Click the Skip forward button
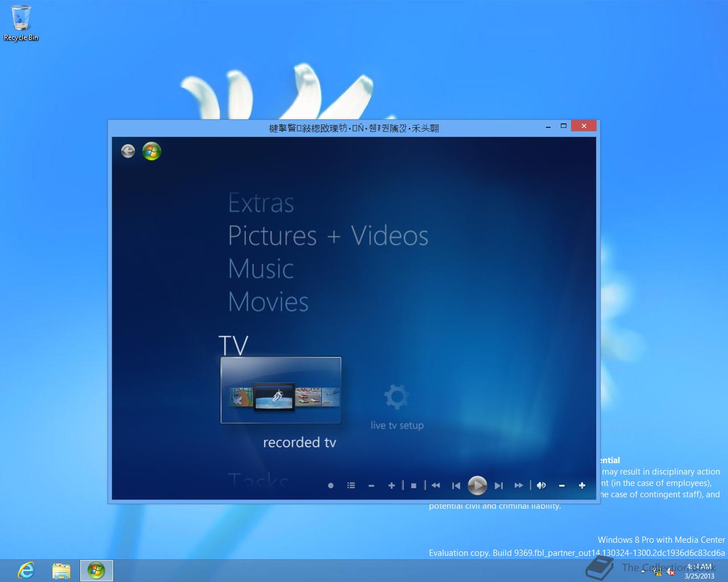728x582 pixels. coord(499,485)
